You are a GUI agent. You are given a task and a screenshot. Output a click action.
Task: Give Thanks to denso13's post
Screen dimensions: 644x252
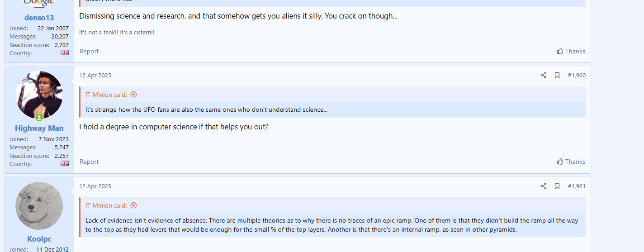571,51
